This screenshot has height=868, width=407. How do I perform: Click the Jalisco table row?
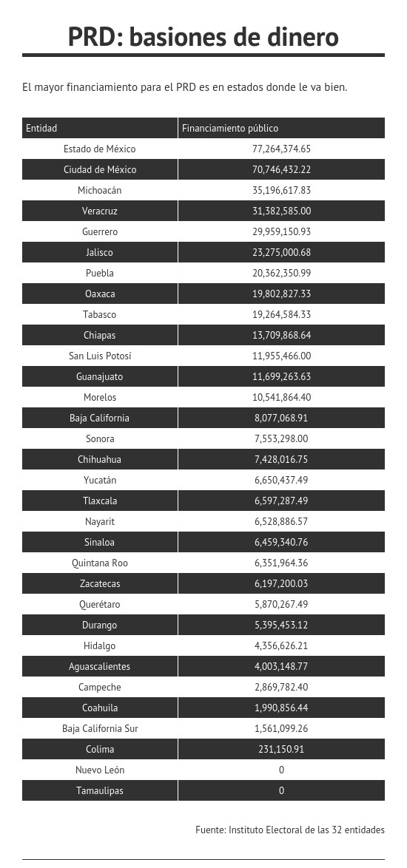(203, 252)
